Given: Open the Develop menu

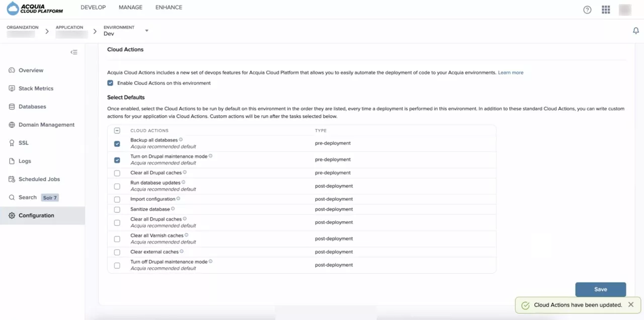Looking at the screenshot, I should click(x=93, y=8).
